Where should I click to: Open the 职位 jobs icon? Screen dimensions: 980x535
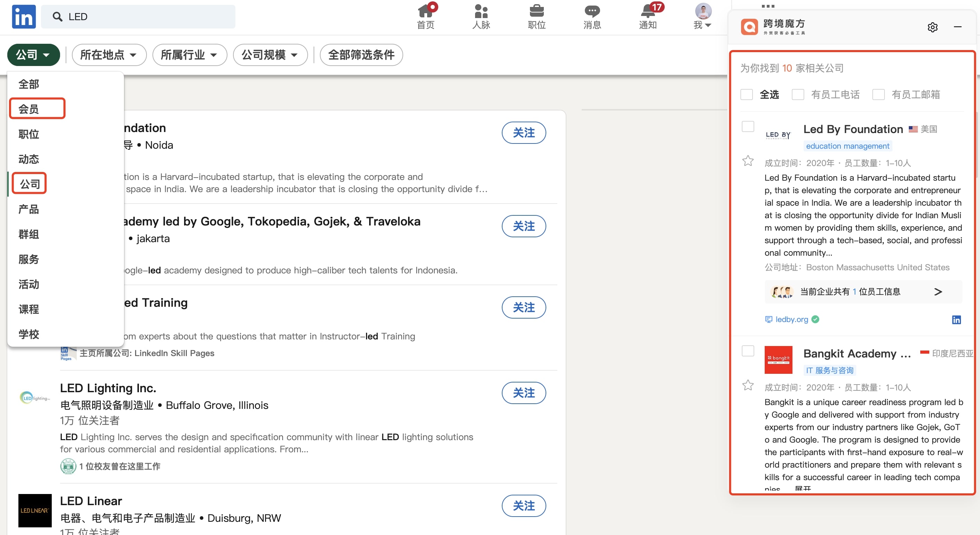(537, 16)
